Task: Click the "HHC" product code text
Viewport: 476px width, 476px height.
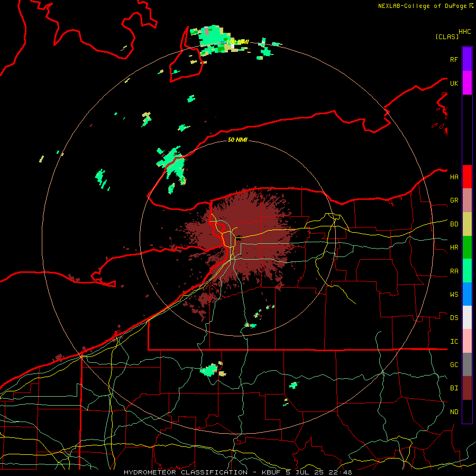Action: point(465,32)
